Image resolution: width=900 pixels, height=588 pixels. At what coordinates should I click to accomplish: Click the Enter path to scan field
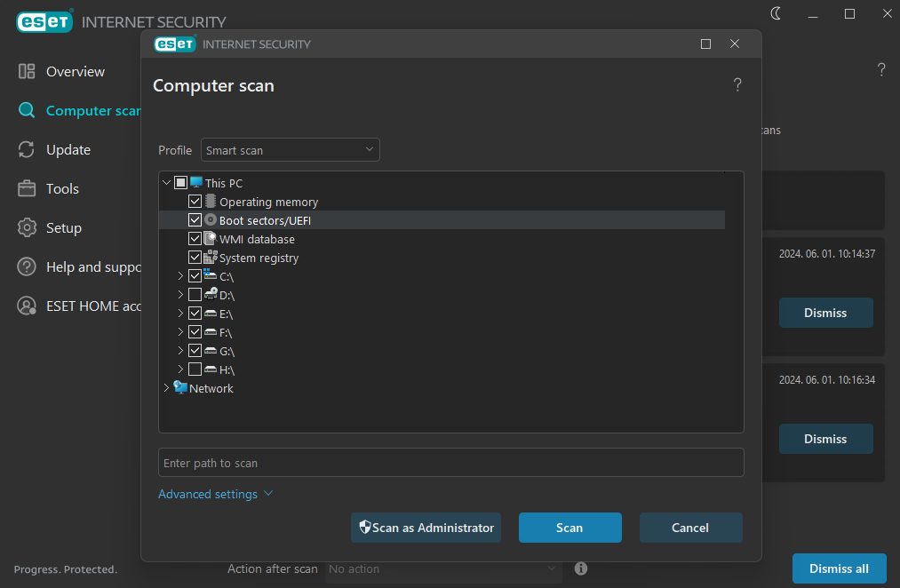pyautogui.click(x=451, y=463)
